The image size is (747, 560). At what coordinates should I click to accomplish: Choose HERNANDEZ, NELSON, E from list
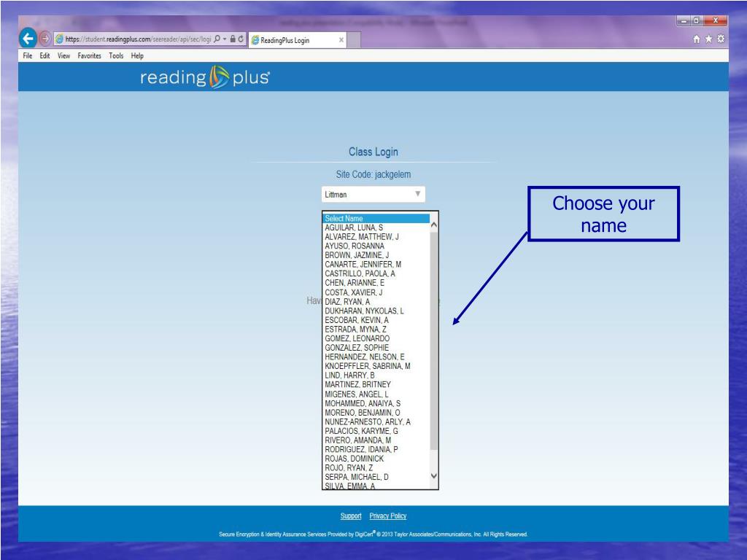tap(376, 357)
